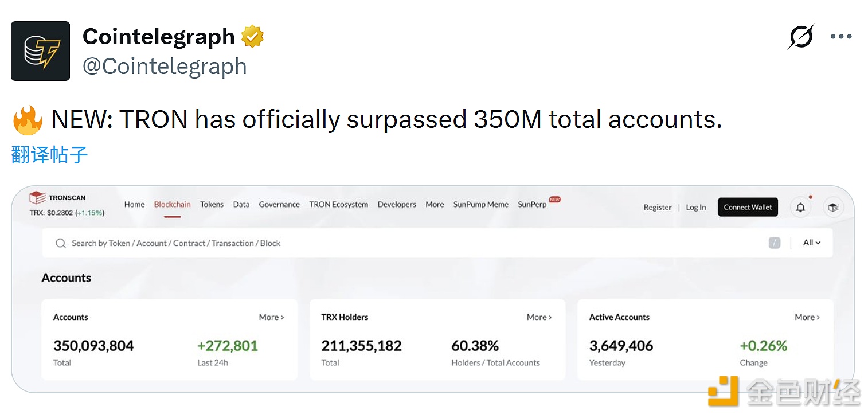Expand More in the Accounts card
Image resolution: width=868 pixels, height=414 pixels.
click(271, 317)
